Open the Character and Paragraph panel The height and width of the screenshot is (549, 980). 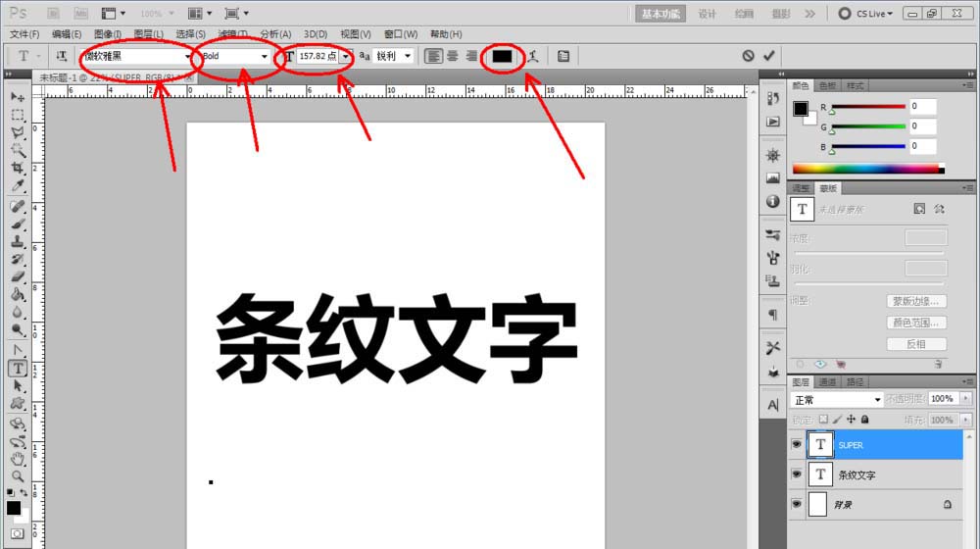[563, 56]
